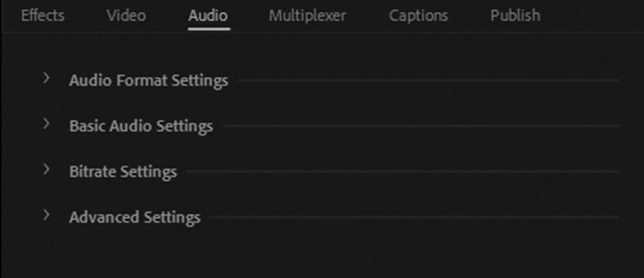This screenshot has height=278, width=644.
Task: Expand the Basic Audio Settings chevron
Action: (46, 124)
